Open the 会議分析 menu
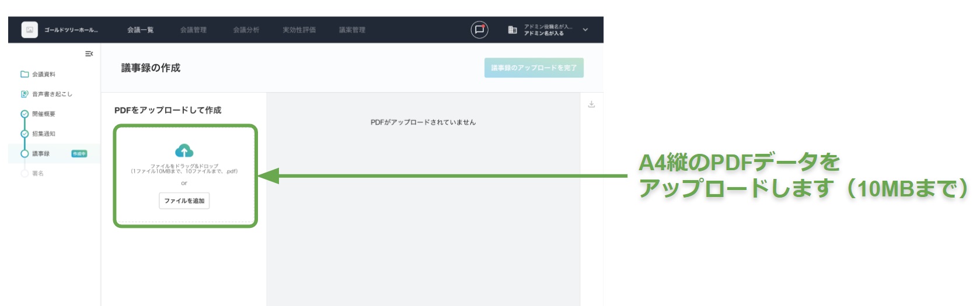Viewport: 980px width, 306px height. click(246, 30)
